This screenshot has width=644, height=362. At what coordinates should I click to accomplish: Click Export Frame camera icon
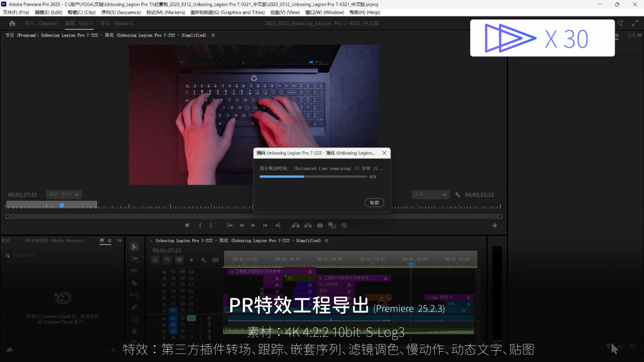[320, 226]
